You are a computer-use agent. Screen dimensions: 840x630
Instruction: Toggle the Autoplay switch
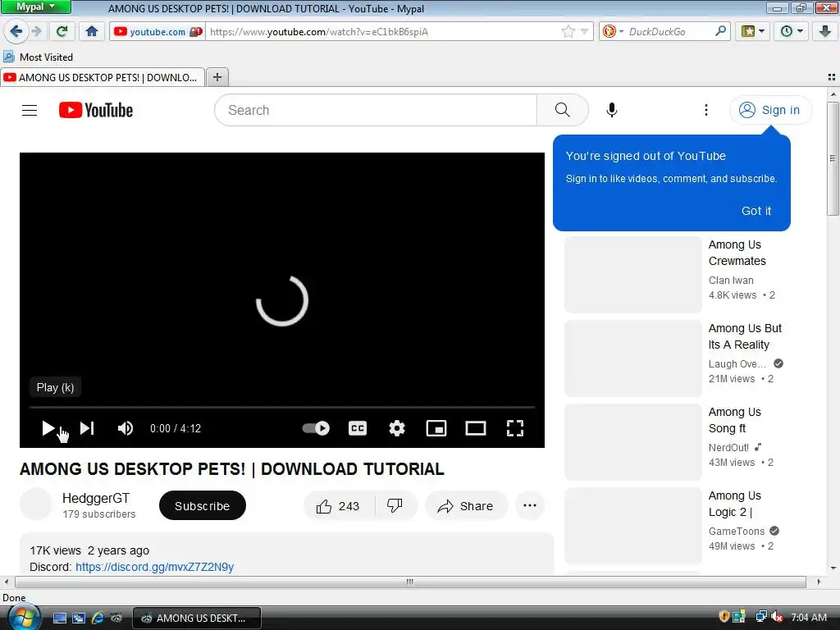coord(316,428)
